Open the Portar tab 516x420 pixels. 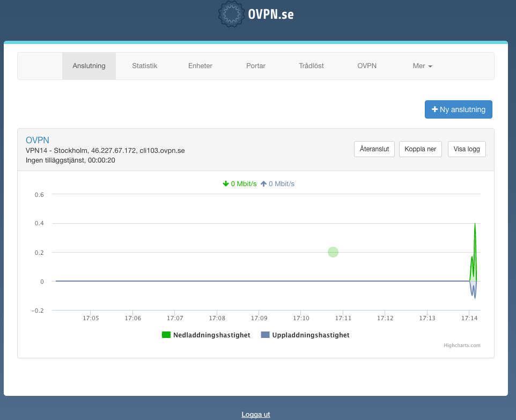[x=256, y=66]
